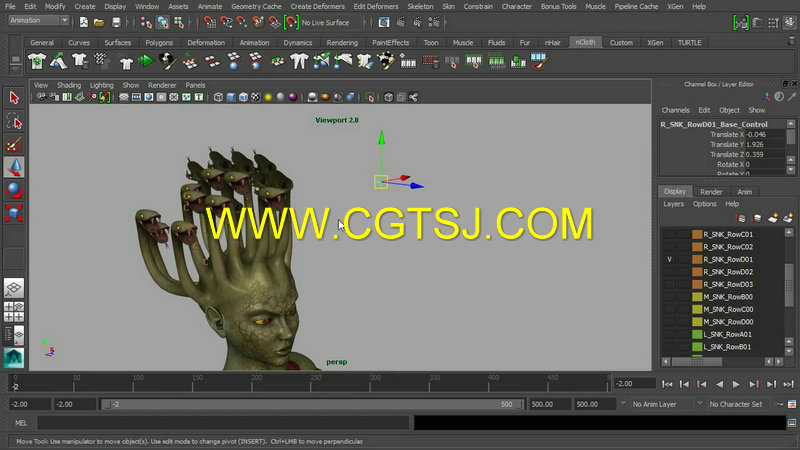Viewport: 800px width, 450px height.
Task: Click the Translate X value field
Action: tap(765, 135)
